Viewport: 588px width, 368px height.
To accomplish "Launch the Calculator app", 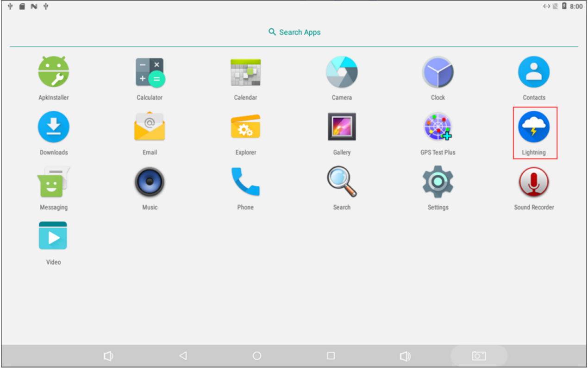I will coord(150,72).
